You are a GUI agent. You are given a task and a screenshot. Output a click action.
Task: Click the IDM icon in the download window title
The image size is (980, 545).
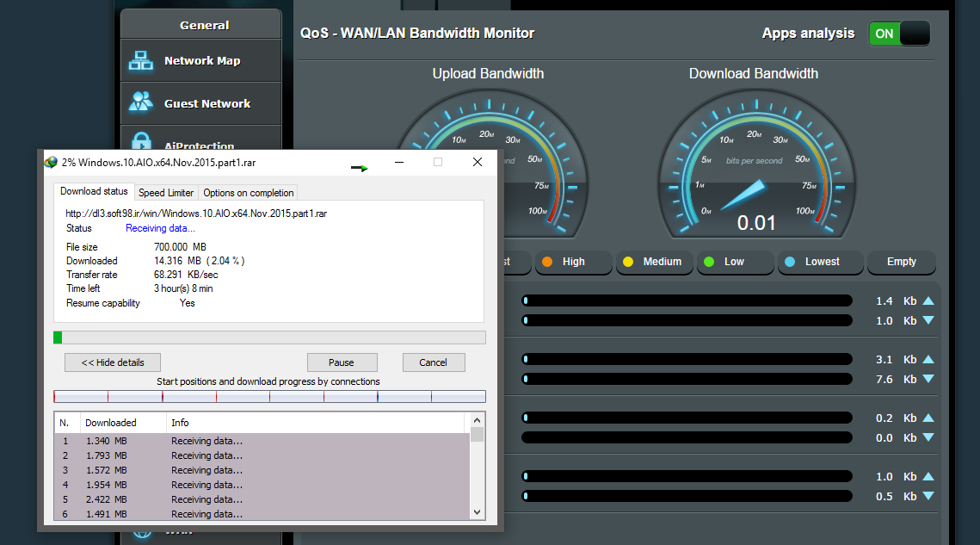pos(51,162)
